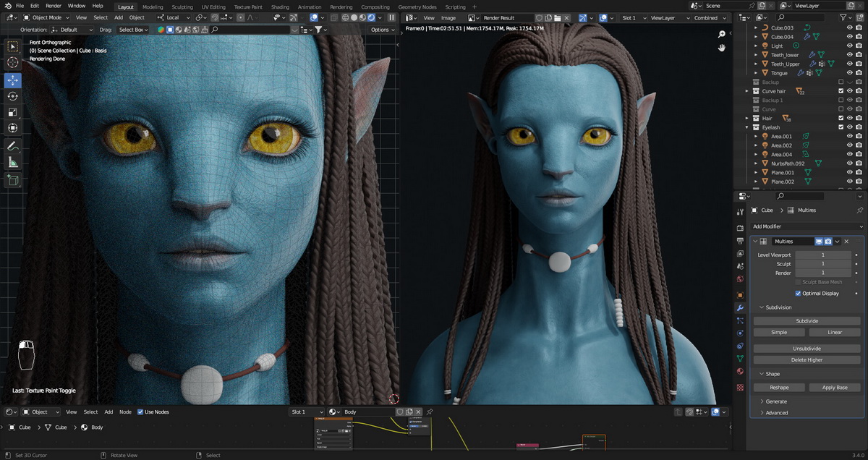The image size is (868, 460).
Task: Open the Object properties tab
Action: (x=740, y=295)
